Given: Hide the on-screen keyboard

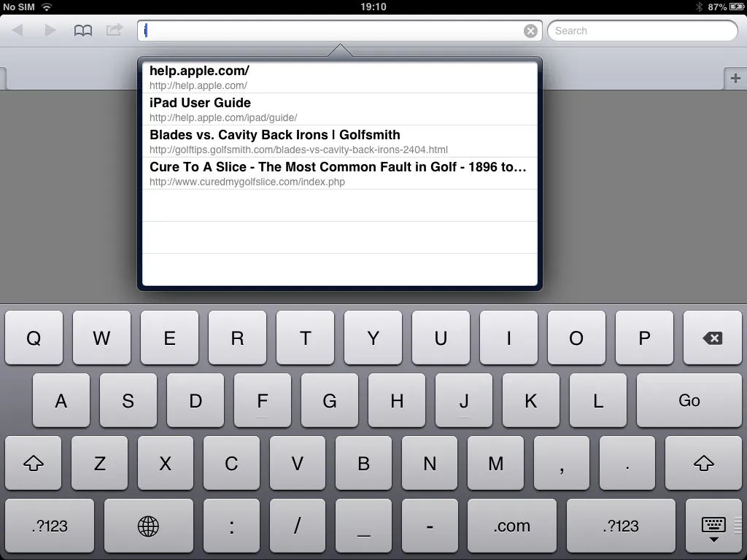Looking at the screenshot, I should [x=713, y=527].
